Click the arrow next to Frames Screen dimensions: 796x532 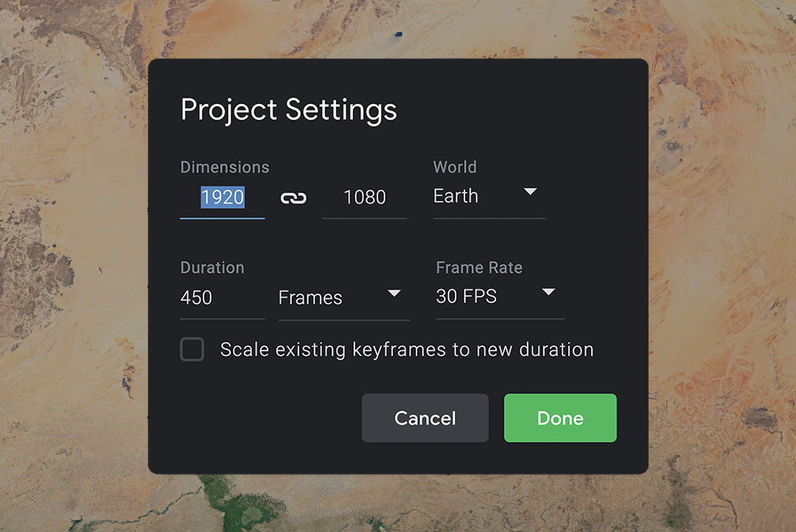pyautogui.click(x=394, y=293)
